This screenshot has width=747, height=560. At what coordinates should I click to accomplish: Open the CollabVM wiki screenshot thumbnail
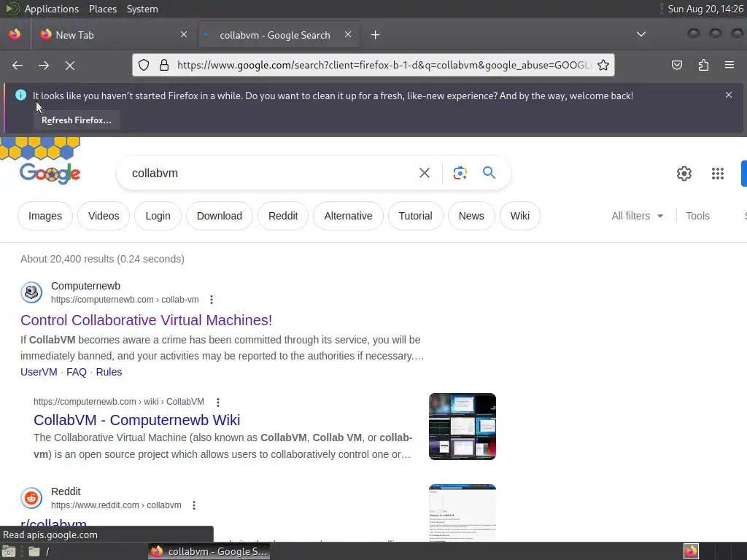tap(462, 427)
